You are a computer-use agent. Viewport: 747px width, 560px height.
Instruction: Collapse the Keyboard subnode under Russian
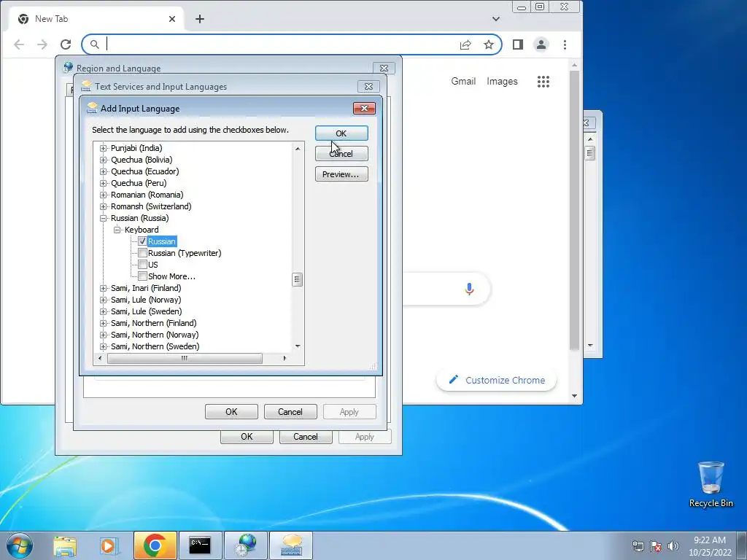(x=117, y=230)
